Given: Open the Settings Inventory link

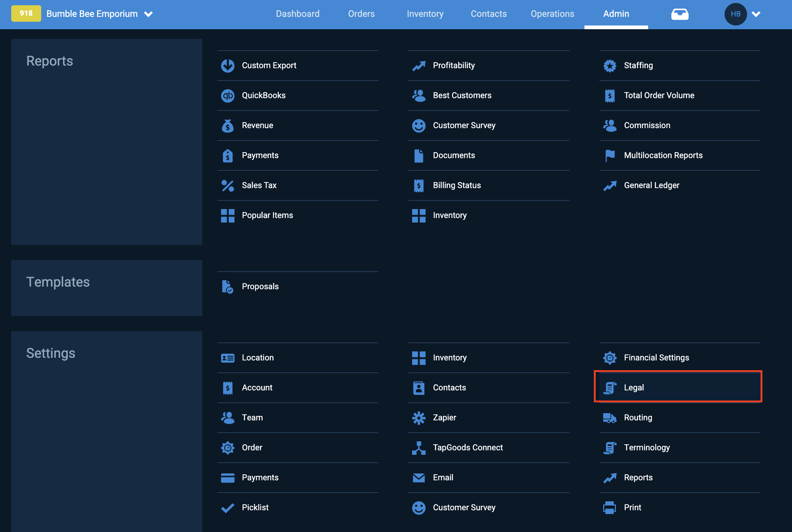Looking at the screenshot, I should 489,358.
